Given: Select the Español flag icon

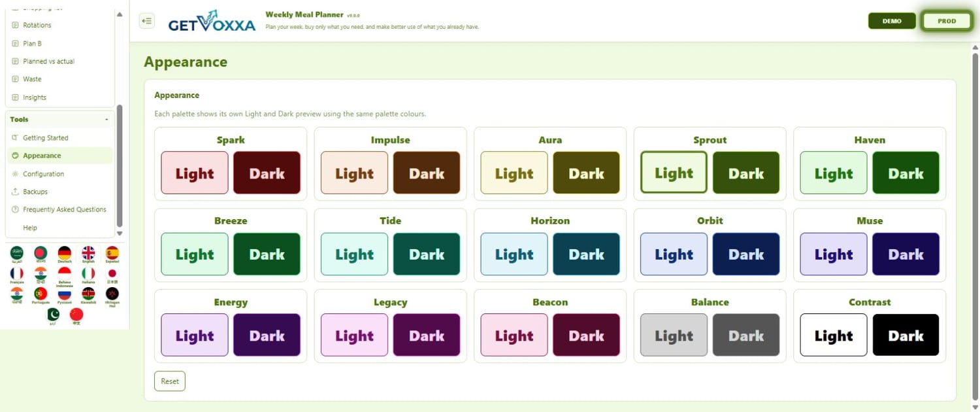Looking at the screenshot, I should [x=112, y=254].
